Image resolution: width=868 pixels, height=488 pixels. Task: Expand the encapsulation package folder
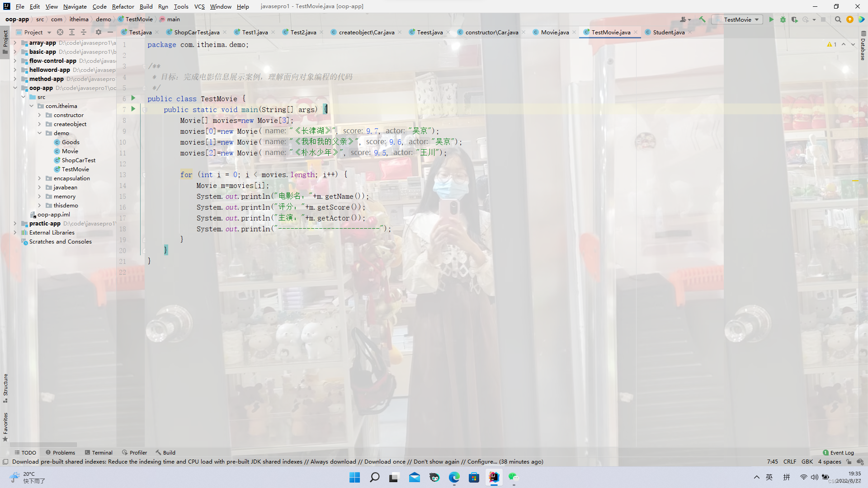(x=40, y=178)
